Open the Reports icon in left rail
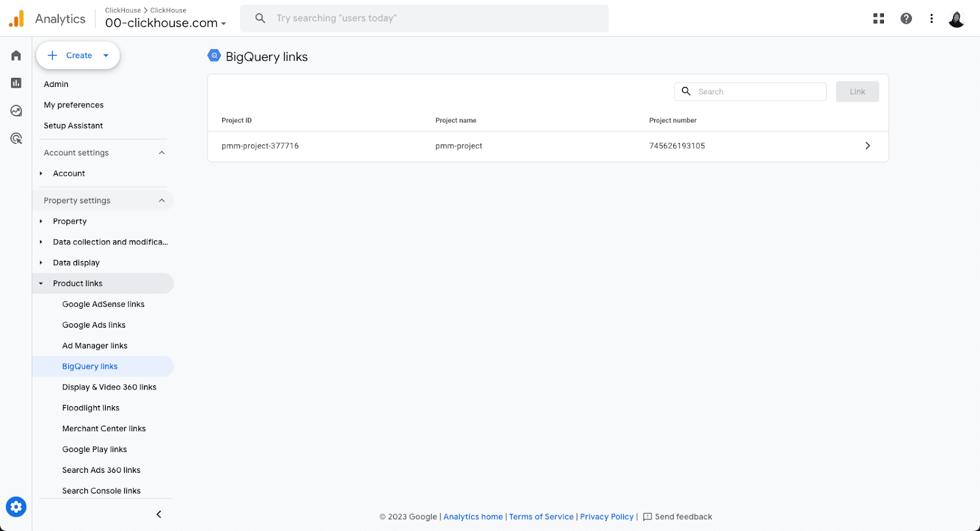Viewport: 980px width, 531px height. 17,83
